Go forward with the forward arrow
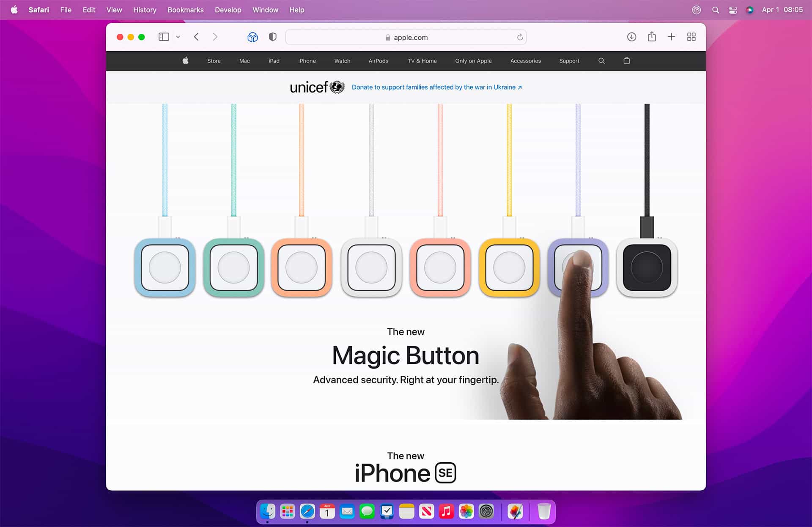The image size is (812, 527). [215, 37]
